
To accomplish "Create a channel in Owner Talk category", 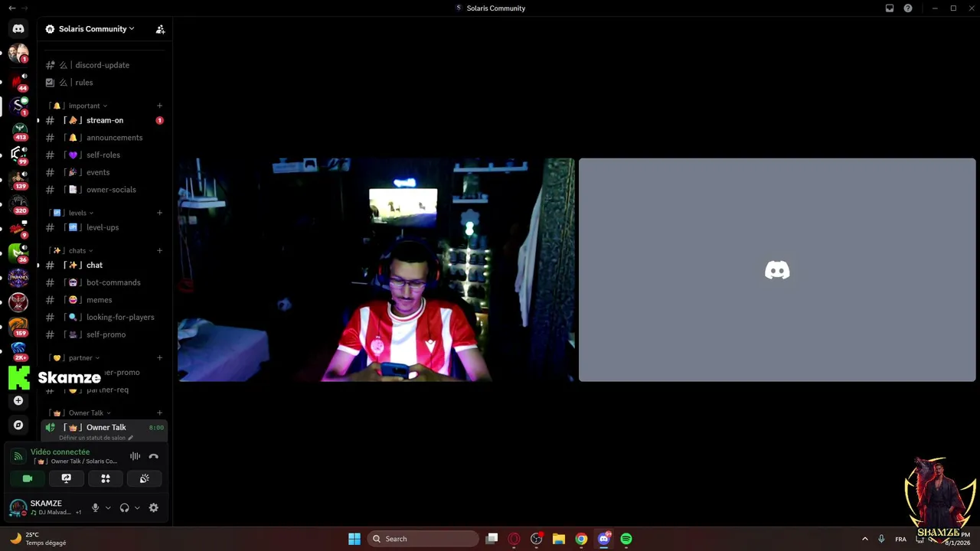I will 159,412.
